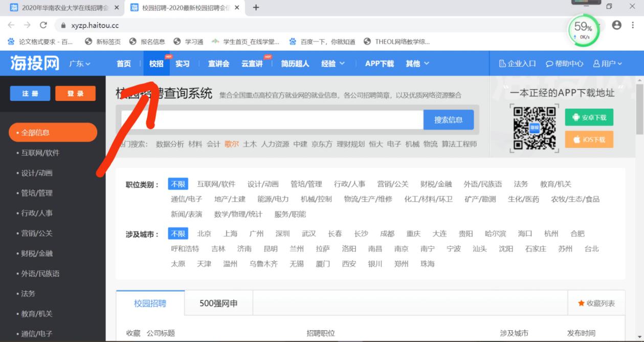Click the 海投网 site logo
644x342 pixels.
coord(35,63)
